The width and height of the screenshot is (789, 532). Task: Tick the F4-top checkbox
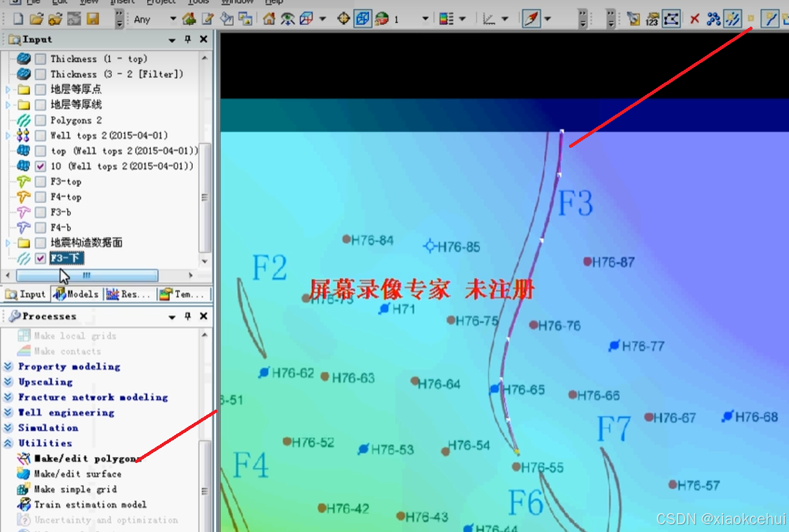[40, 197]
